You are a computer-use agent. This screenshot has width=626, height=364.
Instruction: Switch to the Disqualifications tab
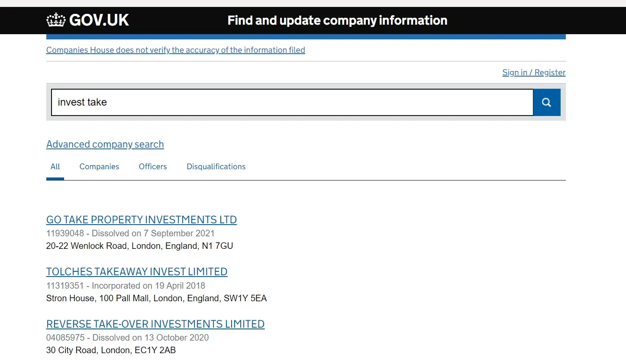pyautogui.click(x=216, y=167)
